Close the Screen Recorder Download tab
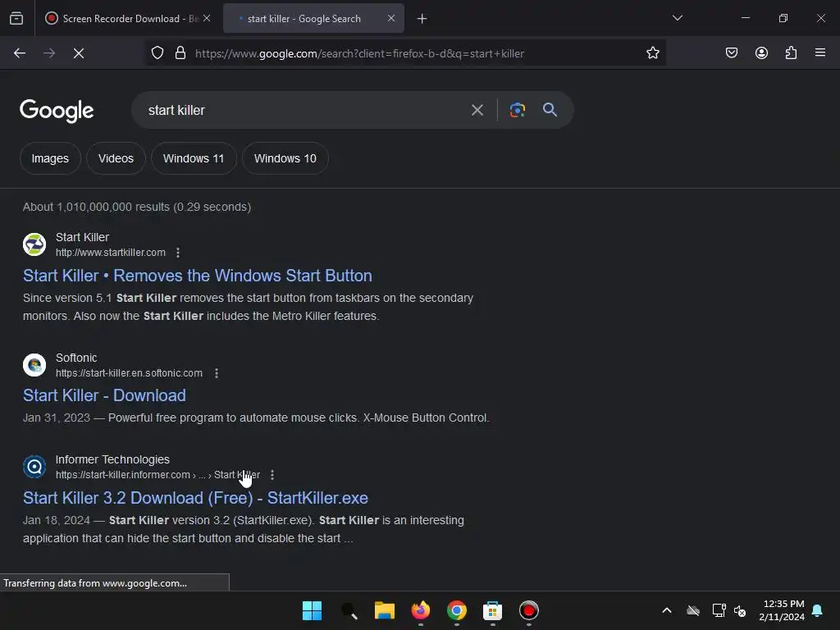The width and height of the screenshot is (840, 630). click(x=207, y=18)
